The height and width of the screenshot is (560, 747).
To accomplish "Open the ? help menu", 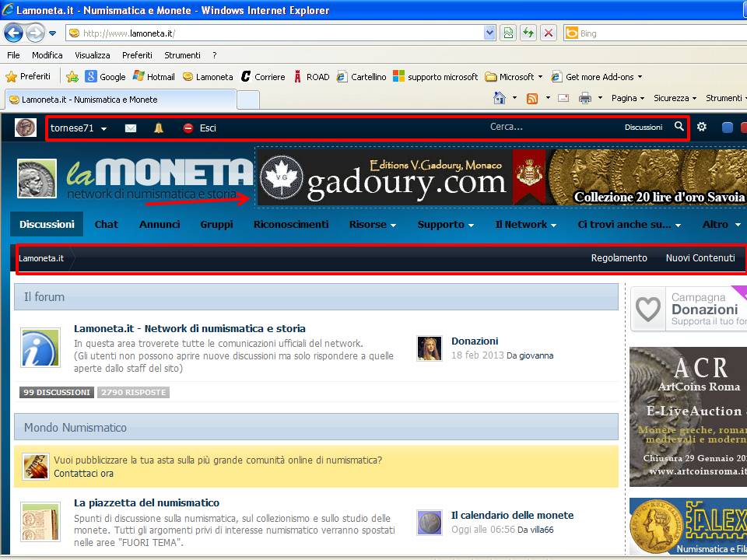I will [x=215, y=55].
